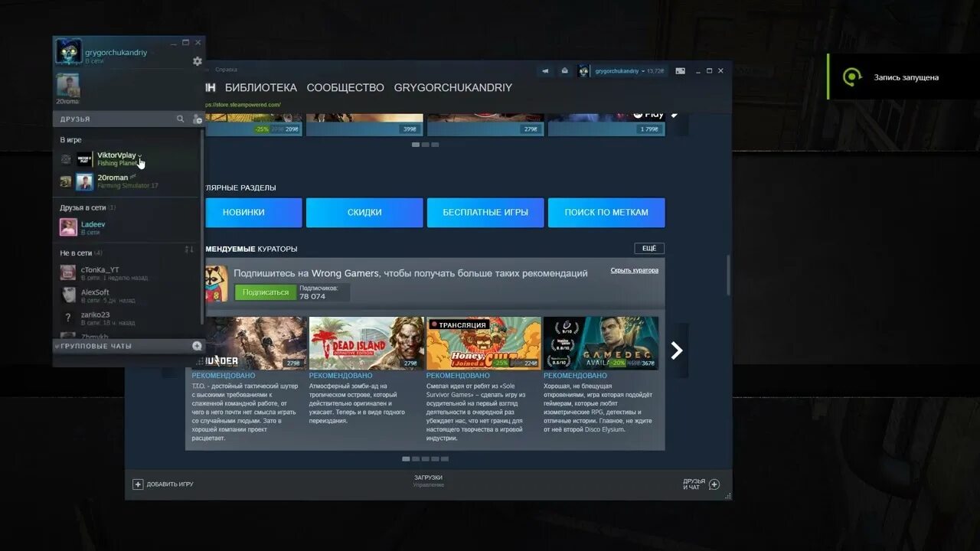Open friends list settings gear

click(197, 61)
